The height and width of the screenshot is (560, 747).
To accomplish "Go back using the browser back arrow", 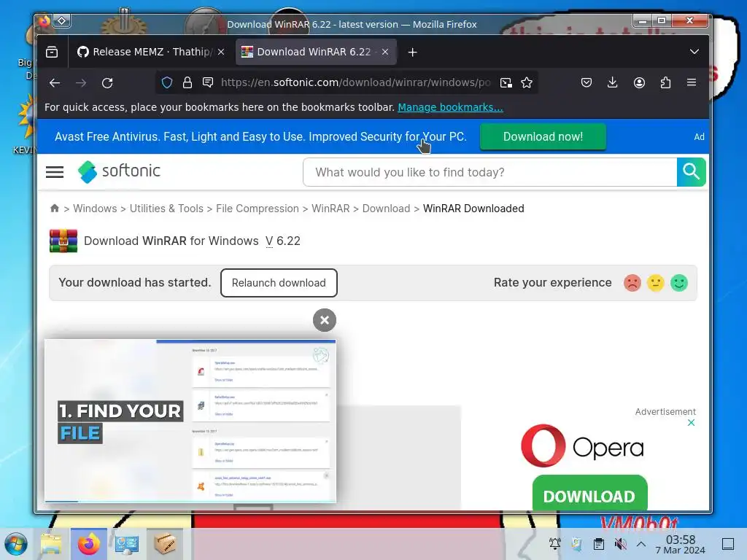I will coord(55,83).
